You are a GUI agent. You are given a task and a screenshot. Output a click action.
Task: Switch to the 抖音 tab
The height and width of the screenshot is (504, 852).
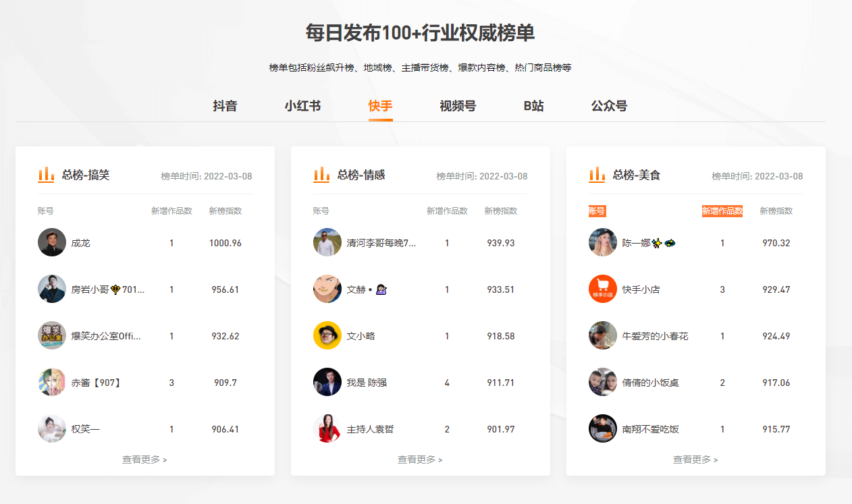[x=225, y=106]
